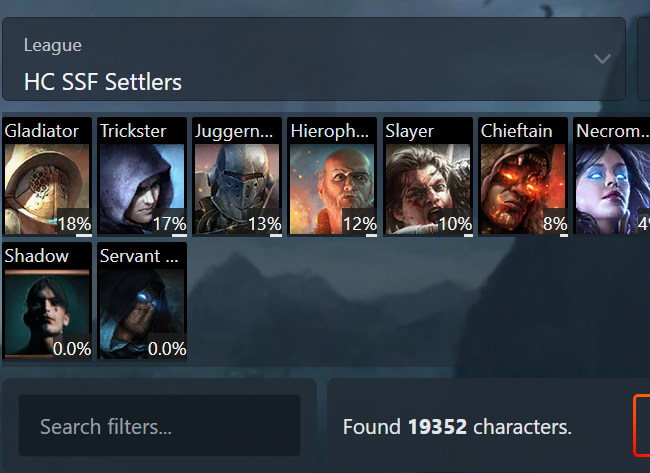Click HC SSF Settlers league value
The width and height of the screenshot is (650, 473).
pyautogui.click(x=103, y=82)
